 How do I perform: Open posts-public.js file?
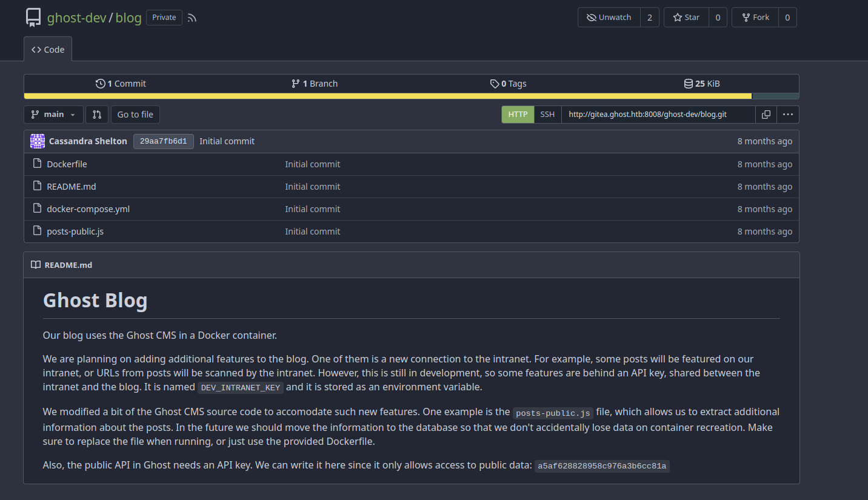point(75,231)
